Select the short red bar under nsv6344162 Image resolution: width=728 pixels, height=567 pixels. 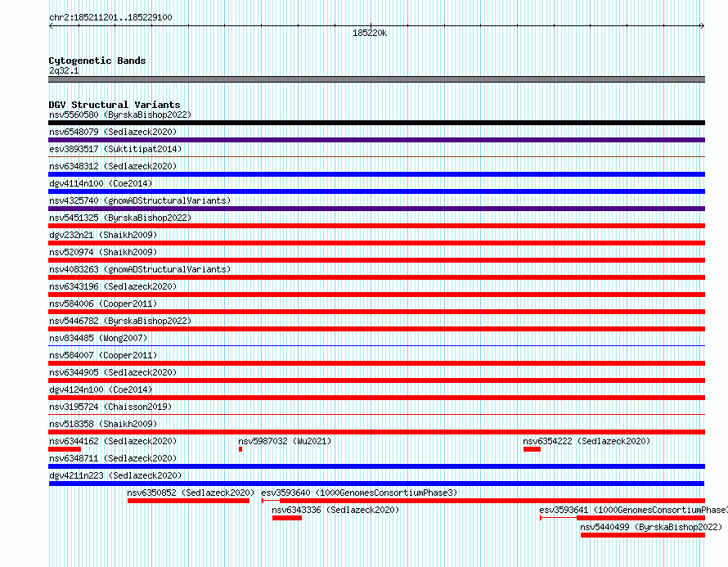point(65,449)
